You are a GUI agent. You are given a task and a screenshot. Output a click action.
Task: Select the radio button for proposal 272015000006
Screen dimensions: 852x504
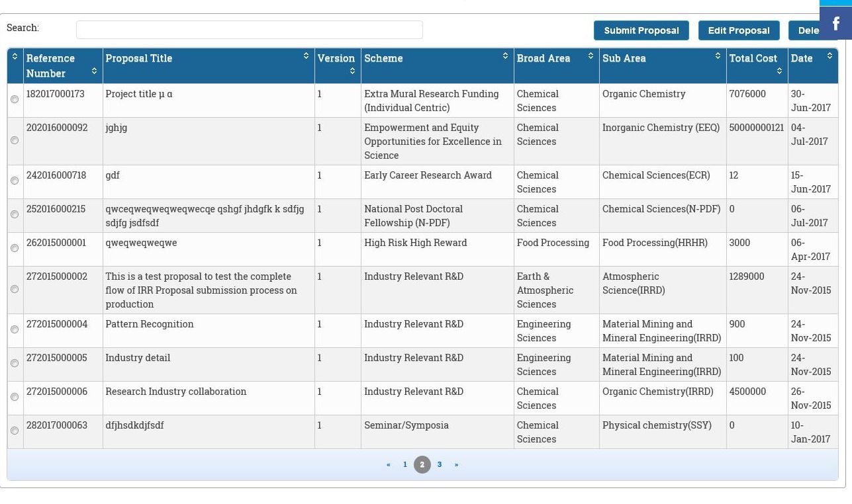[x=15, y=398]
